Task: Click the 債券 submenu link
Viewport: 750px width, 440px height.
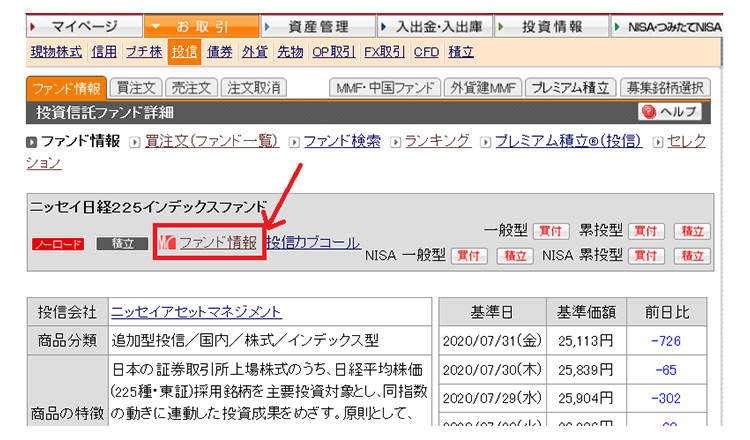Action: [220, 52]
